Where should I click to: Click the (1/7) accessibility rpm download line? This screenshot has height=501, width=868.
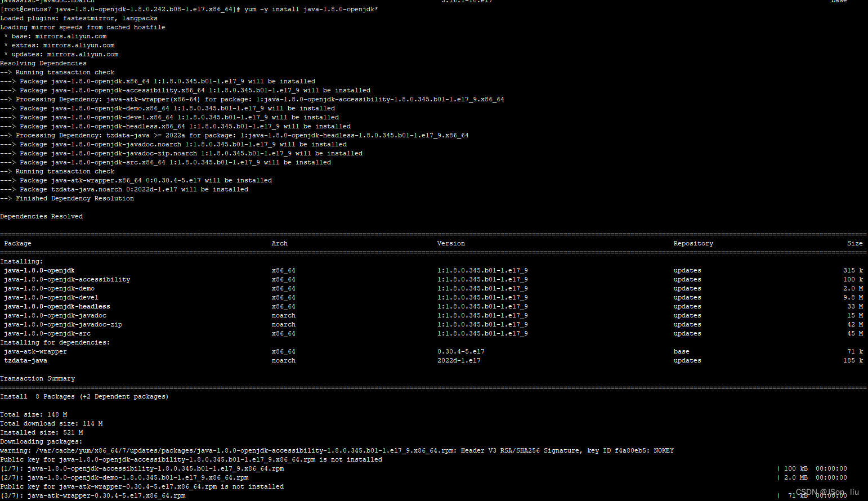142,469
